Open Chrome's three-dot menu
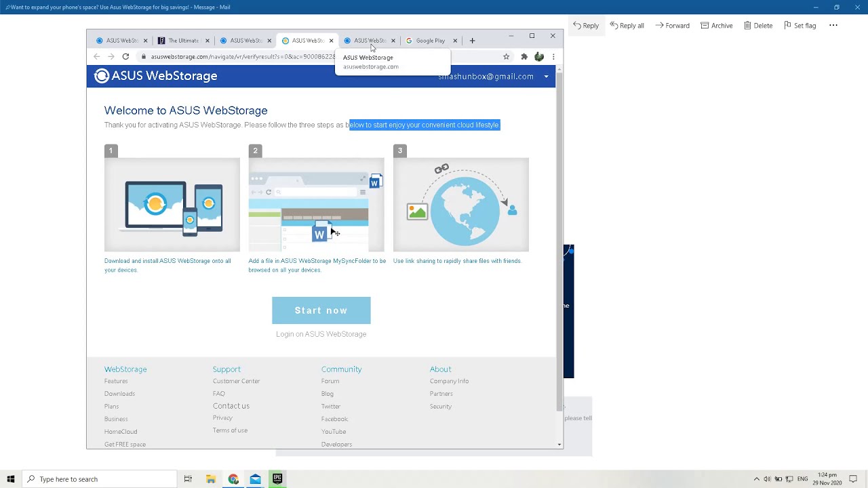The height and width of the screenshot is (488, 868). [x=553, y=57]
